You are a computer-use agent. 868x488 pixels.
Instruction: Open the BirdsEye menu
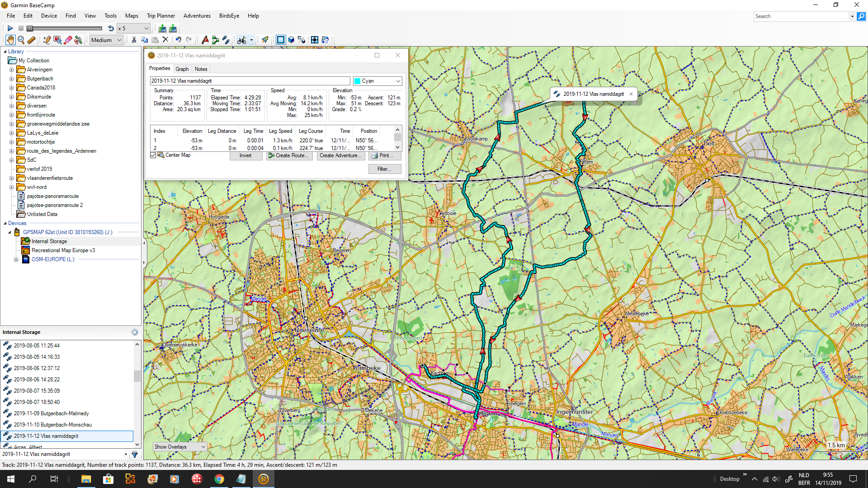(x=229, y=16)
